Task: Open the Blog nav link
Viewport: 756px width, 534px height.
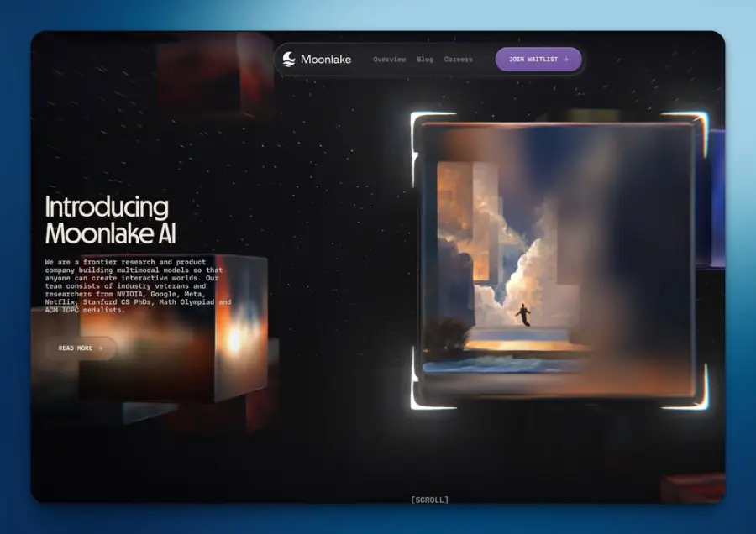Action: pos(425,60)
